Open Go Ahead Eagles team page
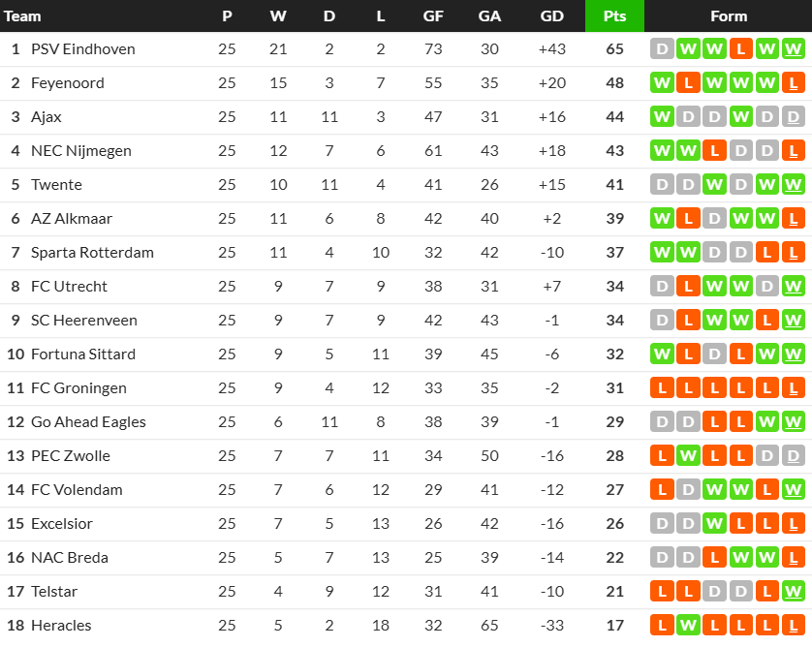Viewport: 812px width, 647px height. (88, 422)
